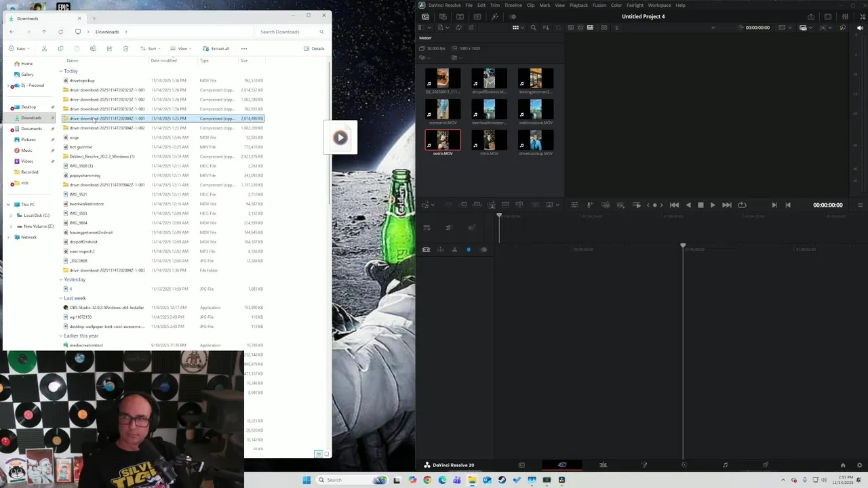Click Copy icon in Explorer toolbar
Screen dimensions: 868x488
click(60, 49)
